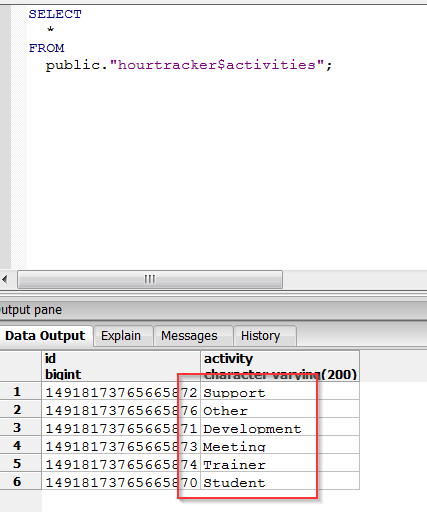Click the id cell ending in 70

click(121, 481)
